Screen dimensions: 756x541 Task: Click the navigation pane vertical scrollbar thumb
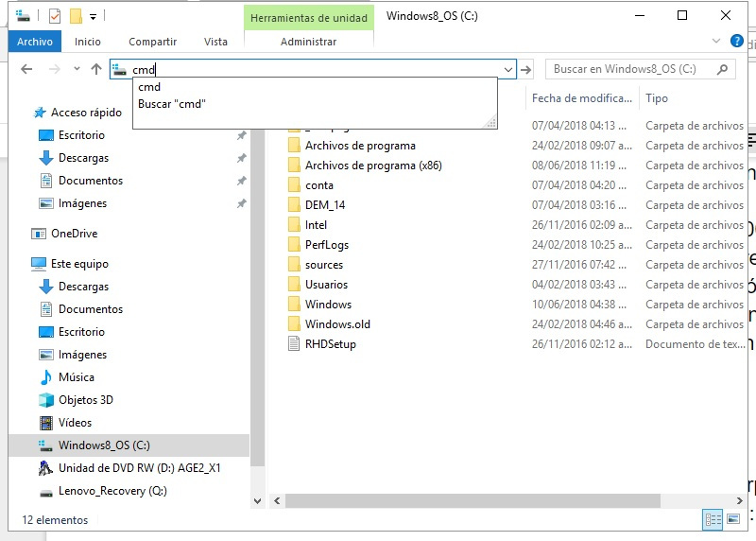click(x=258, y=297)
